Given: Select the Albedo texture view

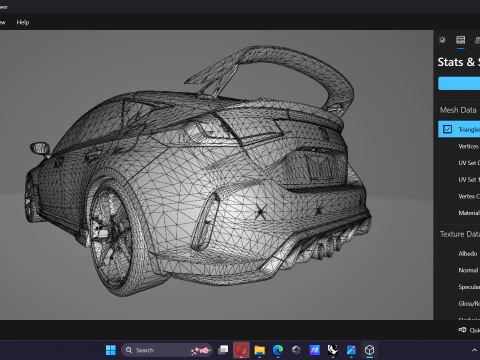Looking at the screenshot, I should (468, 254).
